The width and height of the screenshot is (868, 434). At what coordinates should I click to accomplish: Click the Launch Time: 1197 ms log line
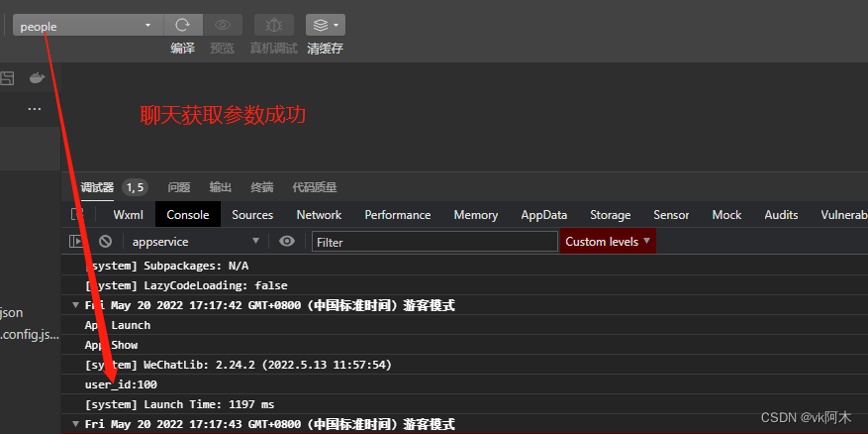pyautogui.click(x=179, y=404)
